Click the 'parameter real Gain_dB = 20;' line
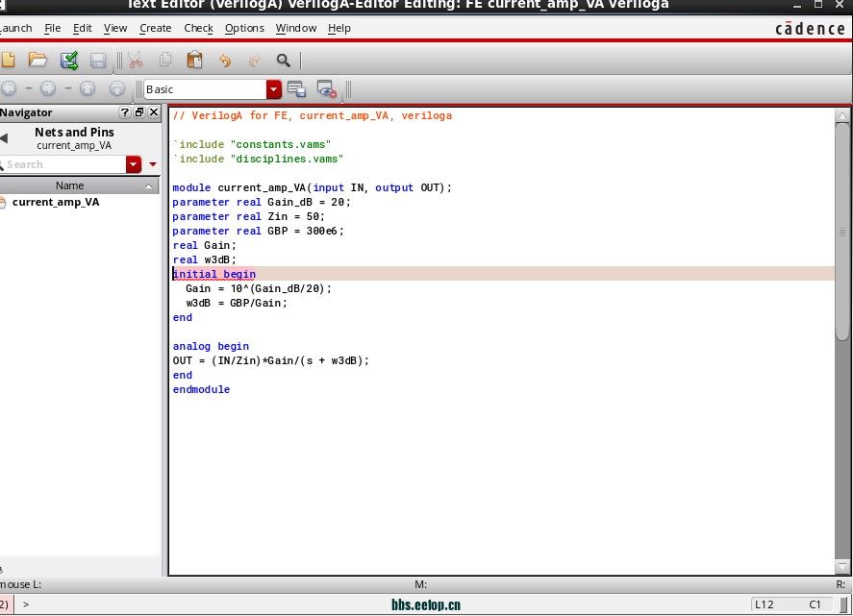Screen dimensions: 853x616 (x=262, y=202)
